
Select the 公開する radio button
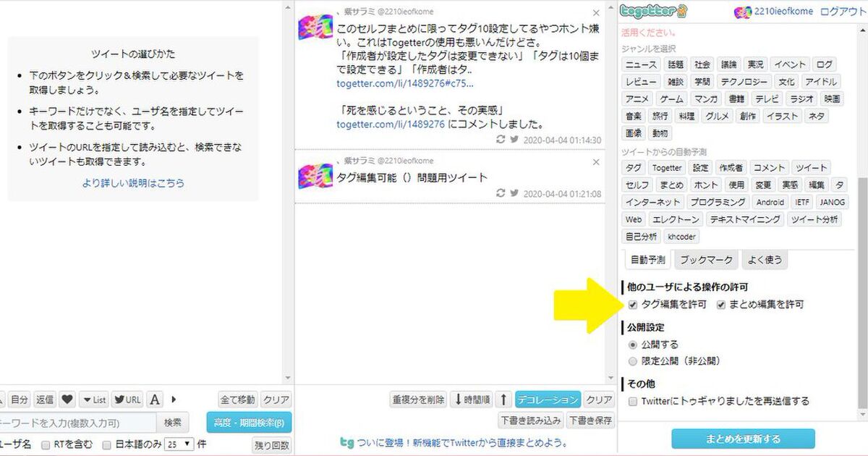click(633, 345)
